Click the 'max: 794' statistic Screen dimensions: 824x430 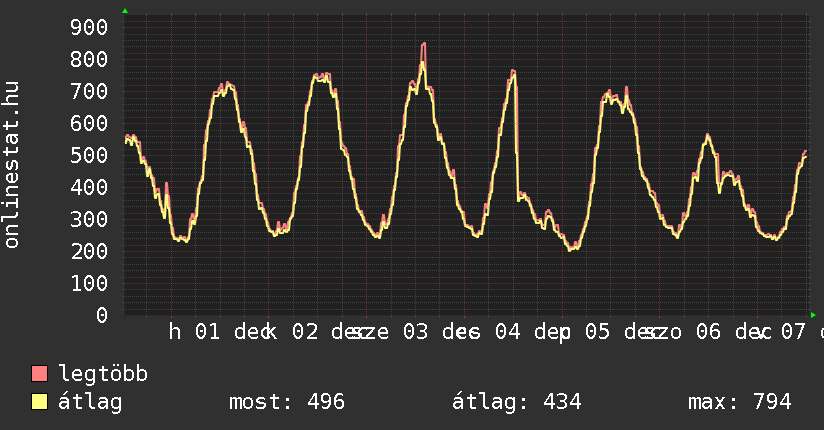[739, 402]
